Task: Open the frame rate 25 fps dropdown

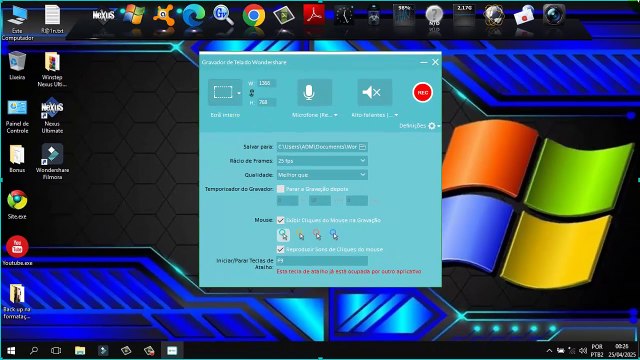Action: tap(322, 161)
